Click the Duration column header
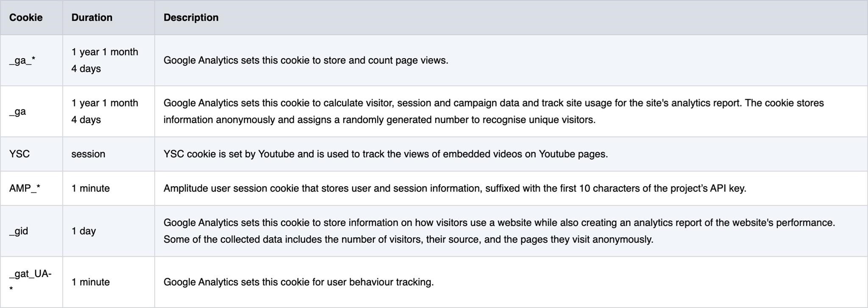868x308 pixels. [x=92, y=17]
